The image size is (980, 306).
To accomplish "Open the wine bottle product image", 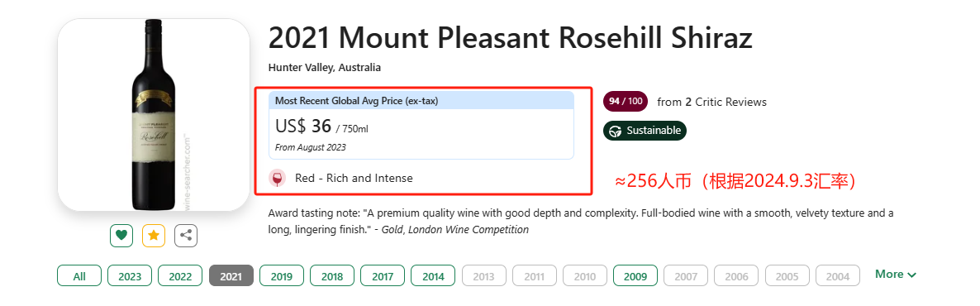I will click(154, 114).
